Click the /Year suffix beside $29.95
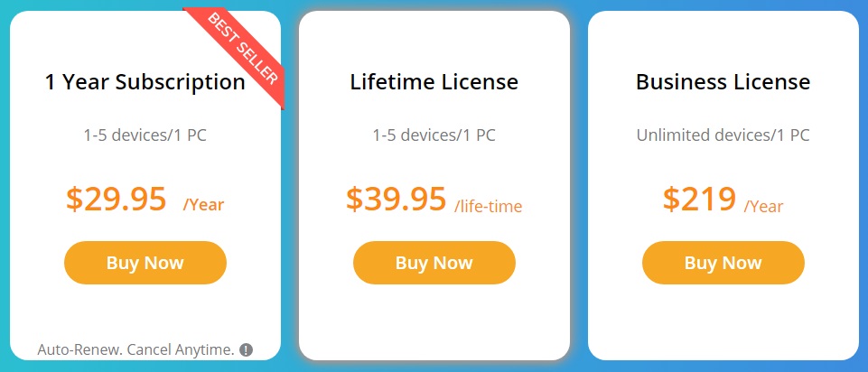The width and height of the screenshot is (868, 372). tap(203, 205)
